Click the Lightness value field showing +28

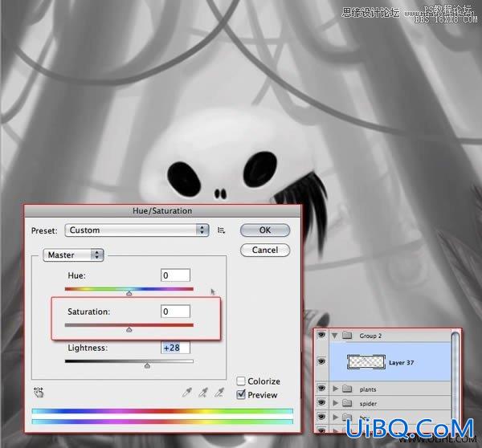coord(175,348)
